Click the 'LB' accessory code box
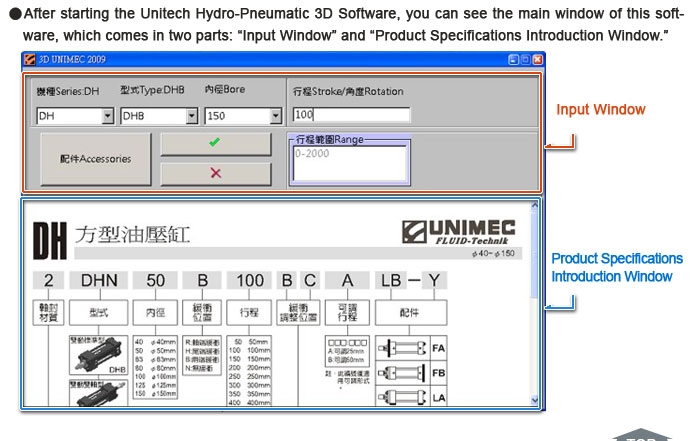 391,281
